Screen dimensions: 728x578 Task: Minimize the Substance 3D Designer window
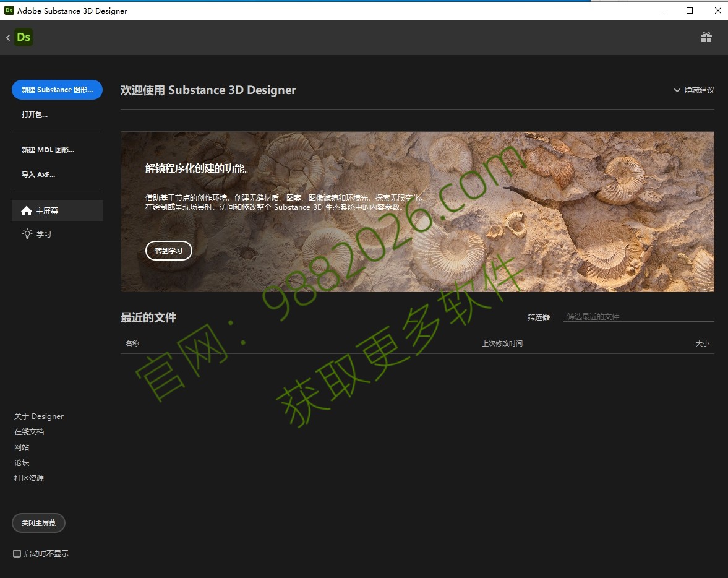(x=662, y=11)
